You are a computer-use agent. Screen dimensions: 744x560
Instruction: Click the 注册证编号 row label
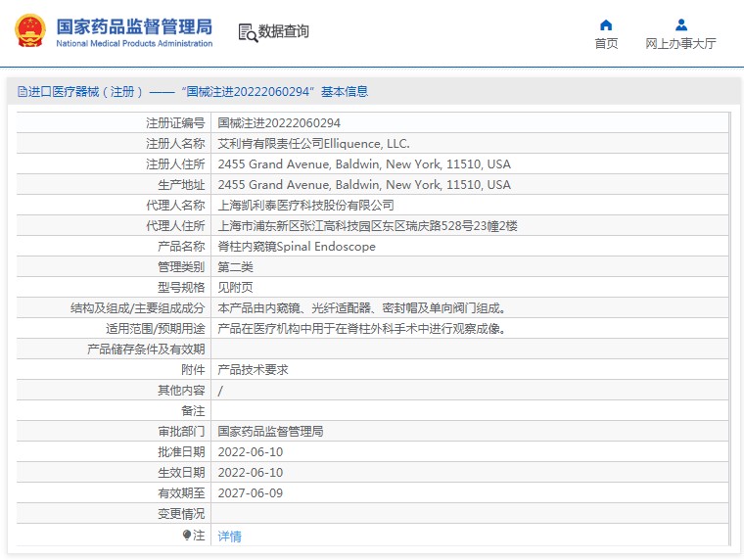coord(175,123)
